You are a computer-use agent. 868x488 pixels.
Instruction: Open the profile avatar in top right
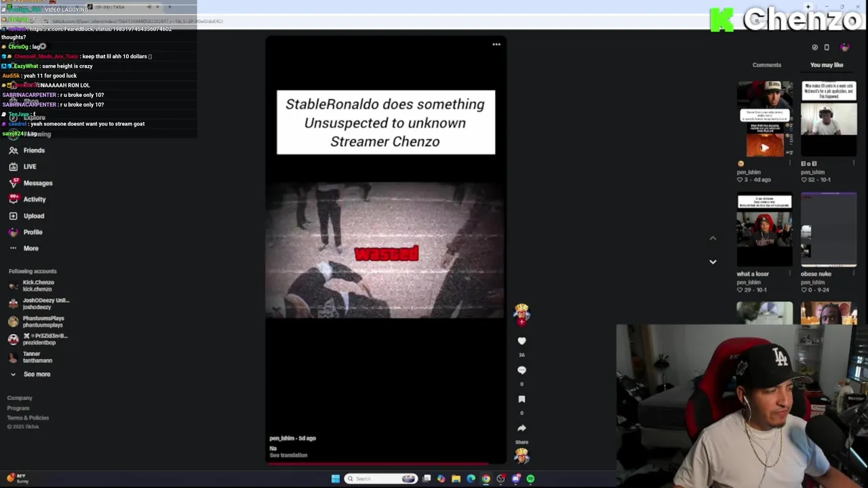coord(844,47)
